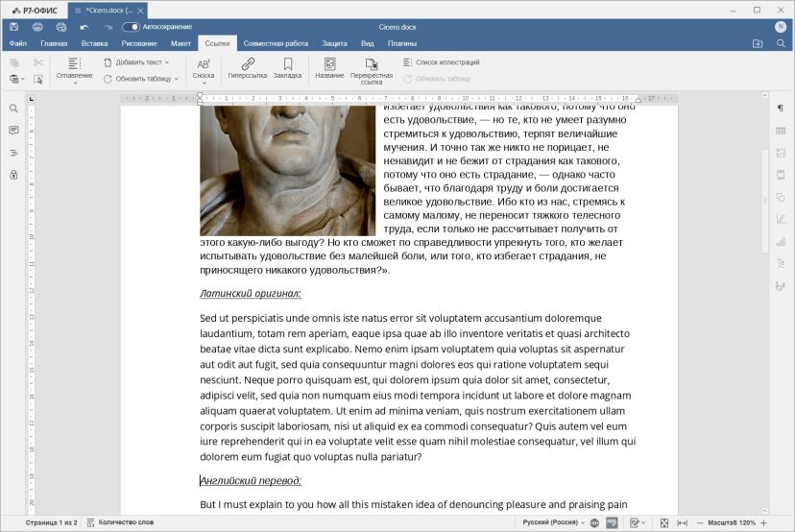Viewport: 795px width, 532px height.
Task: Open the search panel in left sidebar
Action: (x=13, y=109)
